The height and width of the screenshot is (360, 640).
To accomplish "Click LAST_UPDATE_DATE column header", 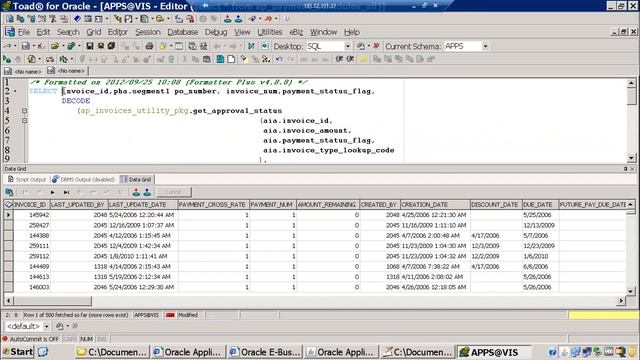I will click(142, 204).
